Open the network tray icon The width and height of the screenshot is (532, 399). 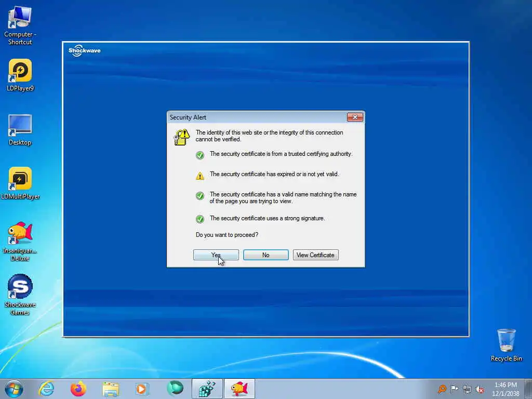467,389
